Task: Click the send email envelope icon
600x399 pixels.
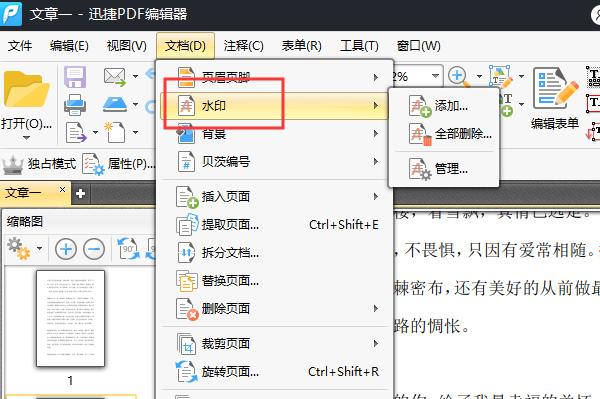Action: [115, 77]
